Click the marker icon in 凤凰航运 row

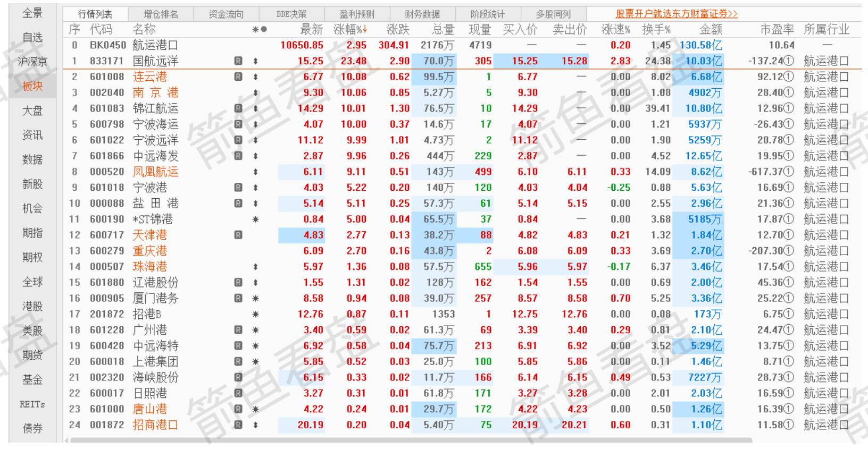coord(256,172)
